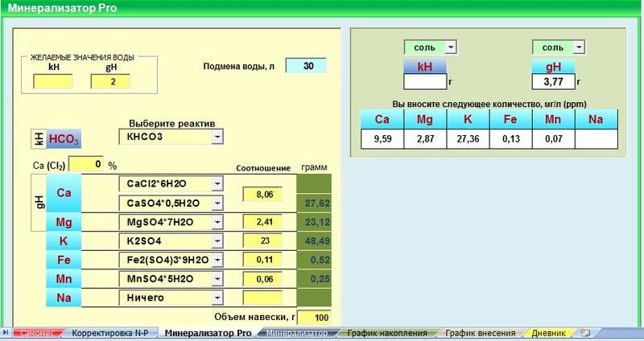Open the соль dropdown above kH

point(451,47)
